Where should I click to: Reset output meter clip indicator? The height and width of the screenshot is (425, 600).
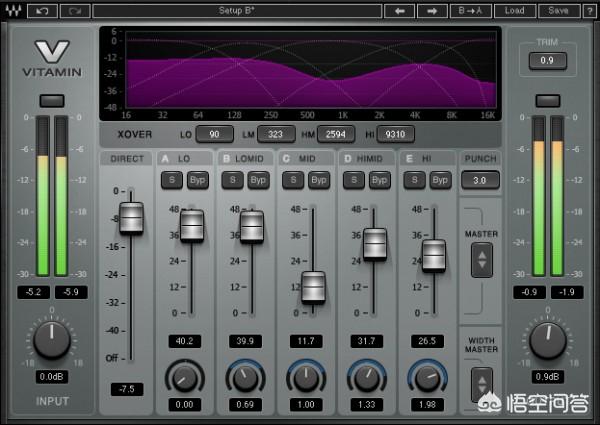(x=548, y=101)
